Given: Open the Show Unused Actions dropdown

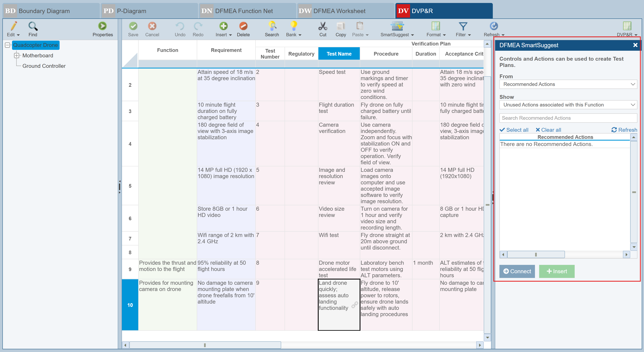Looking at the screenshot, I should (568, 105).
